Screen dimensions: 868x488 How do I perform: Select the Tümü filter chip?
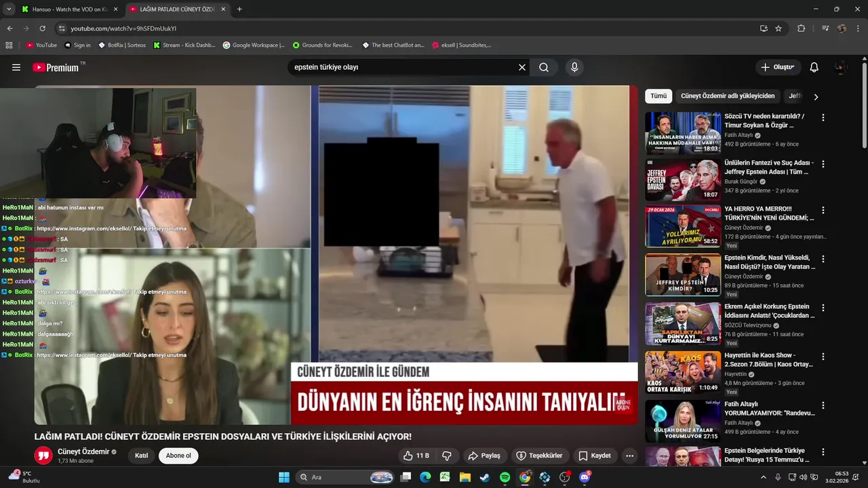tap(658, 96)
